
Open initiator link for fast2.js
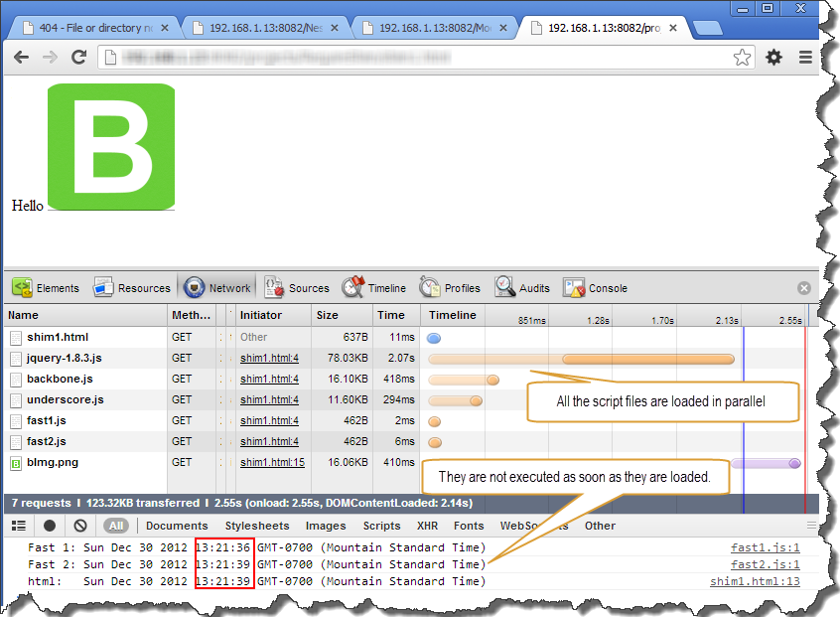point(269,442)
